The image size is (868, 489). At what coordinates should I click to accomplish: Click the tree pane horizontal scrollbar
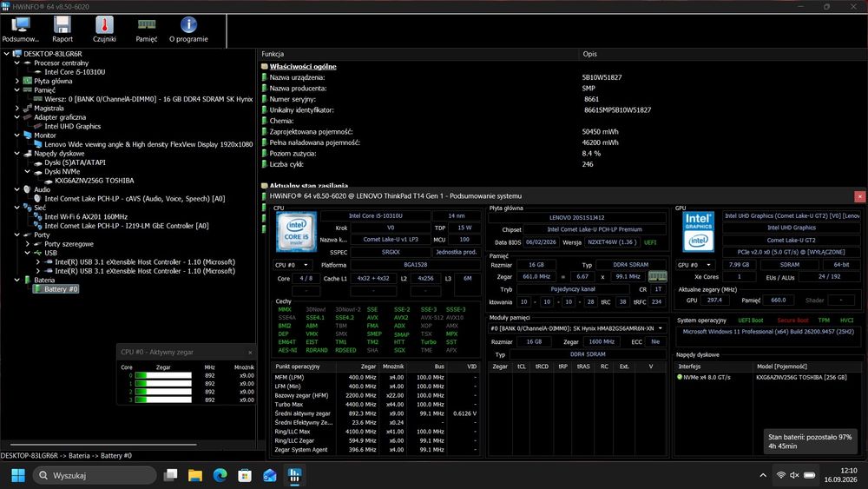[103, 444]
